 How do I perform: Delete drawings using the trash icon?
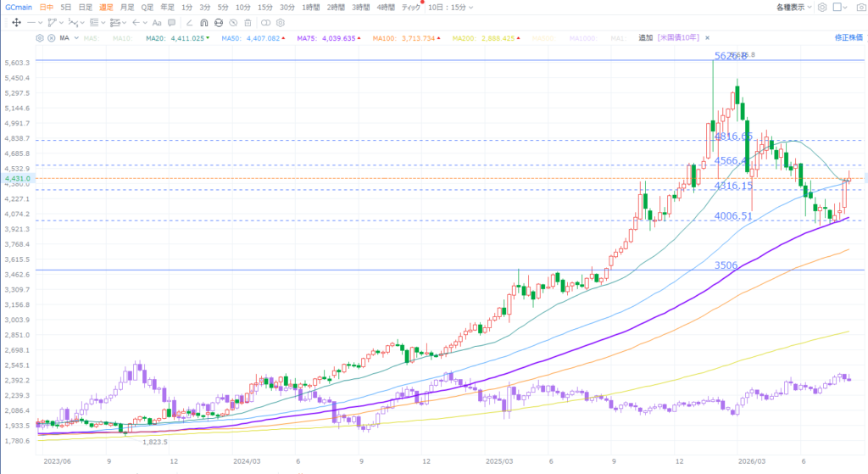[248, 23]
